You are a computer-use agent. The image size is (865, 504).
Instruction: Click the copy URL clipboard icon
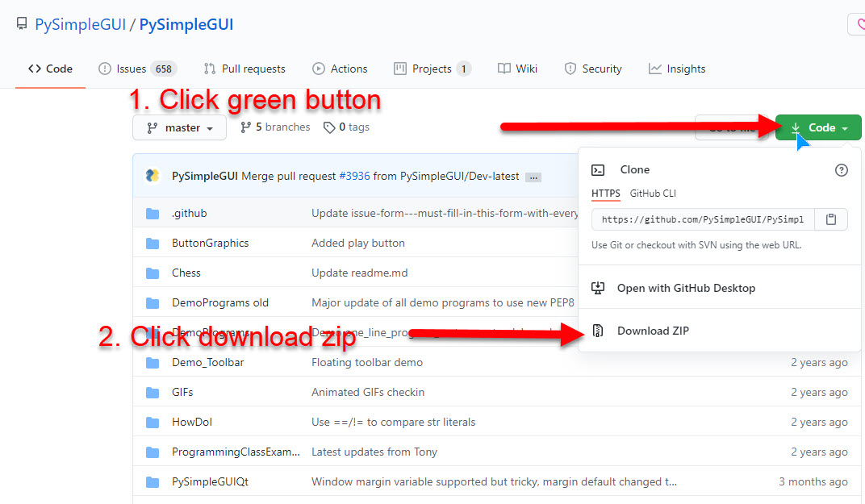tap(831, 219)
